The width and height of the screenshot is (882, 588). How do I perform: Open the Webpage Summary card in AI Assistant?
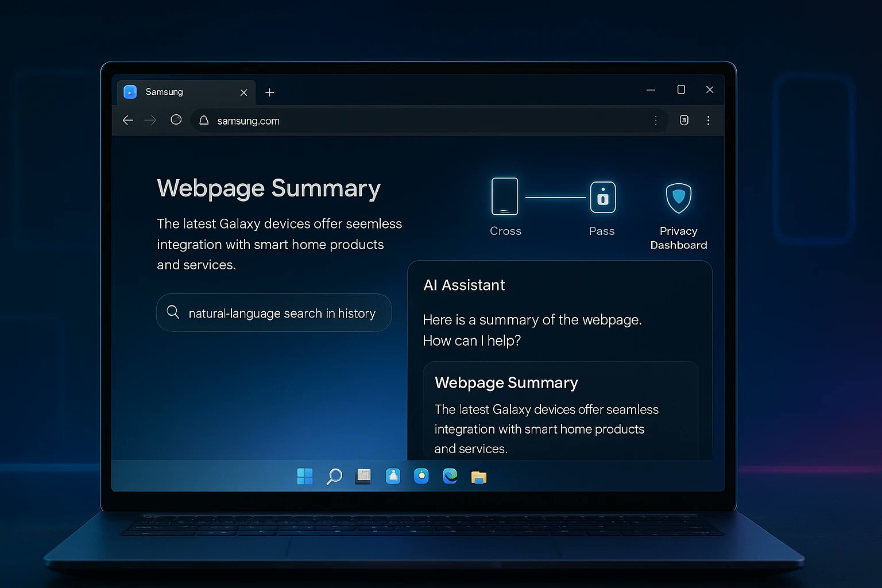(x=560, y=411)
